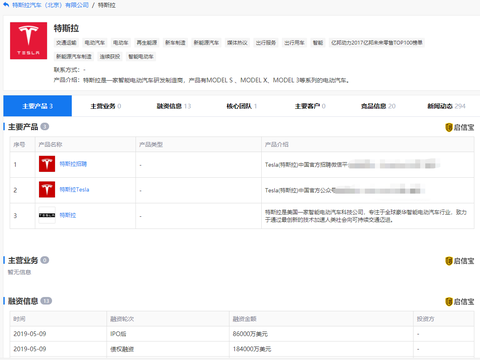Click 启信宝 shield icon beside 主营业务
Viewport: 480px width, 360px height.
tap(449, 261)
